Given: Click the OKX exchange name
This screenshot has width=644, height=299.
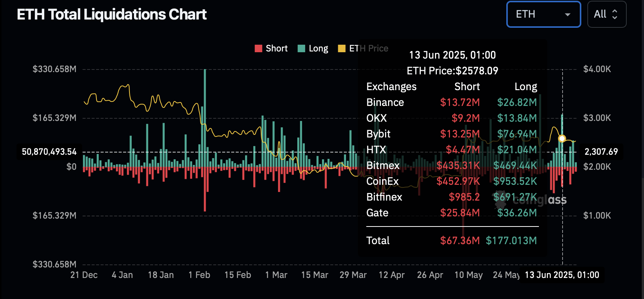Looking at the screenshot, I should [376, 118].
